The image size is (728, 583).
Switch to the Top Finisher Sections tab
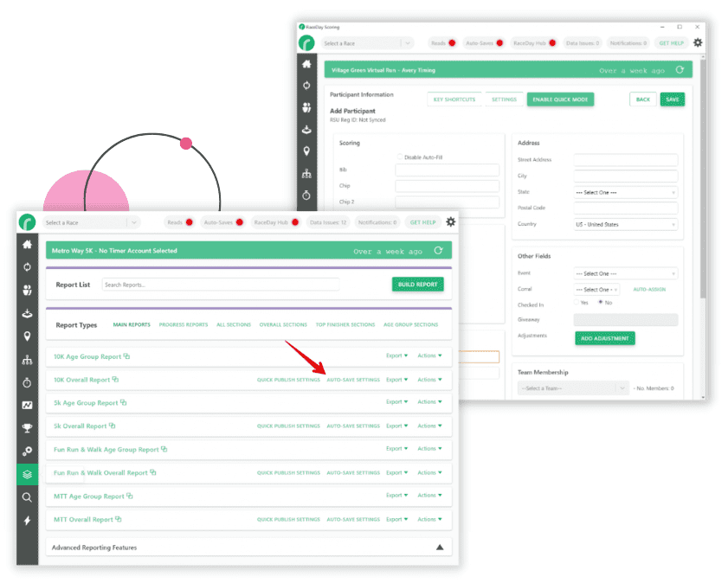(x=345, y=324)
